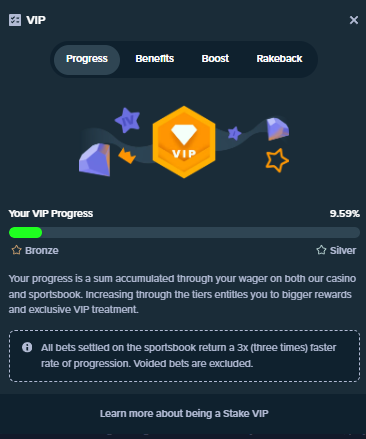Click the small purple gem on right
The image size is (366, 439).
tap(277, 129)
